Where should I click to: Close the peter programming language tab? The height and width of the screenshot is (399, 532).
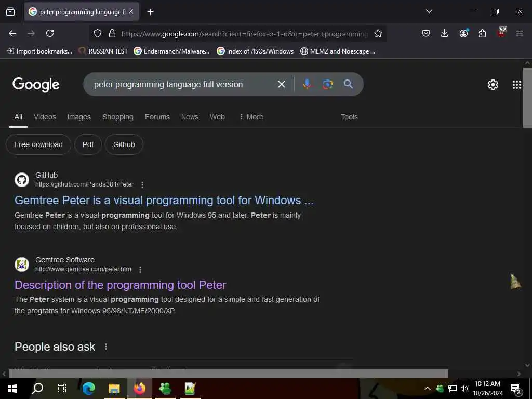[x=131, y=11]
